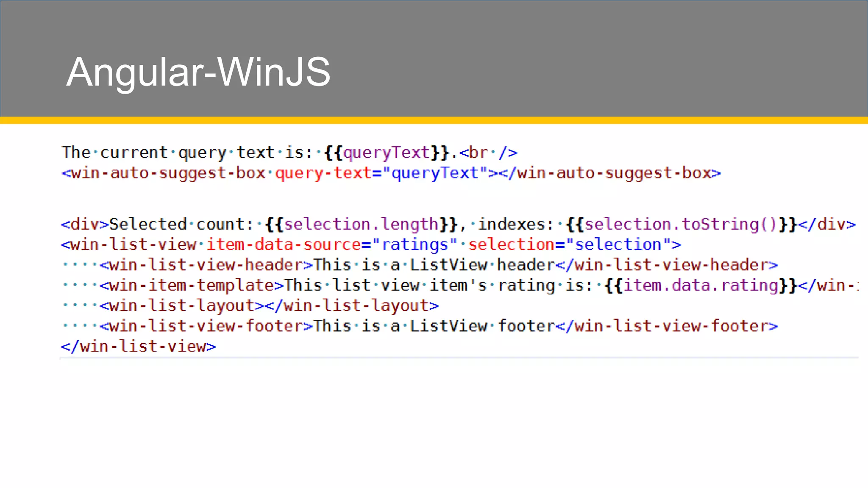This screenshot has width=868, height=488.
Task: Click the slide title "Angular-WinJS"
Action: coord(198,72)
